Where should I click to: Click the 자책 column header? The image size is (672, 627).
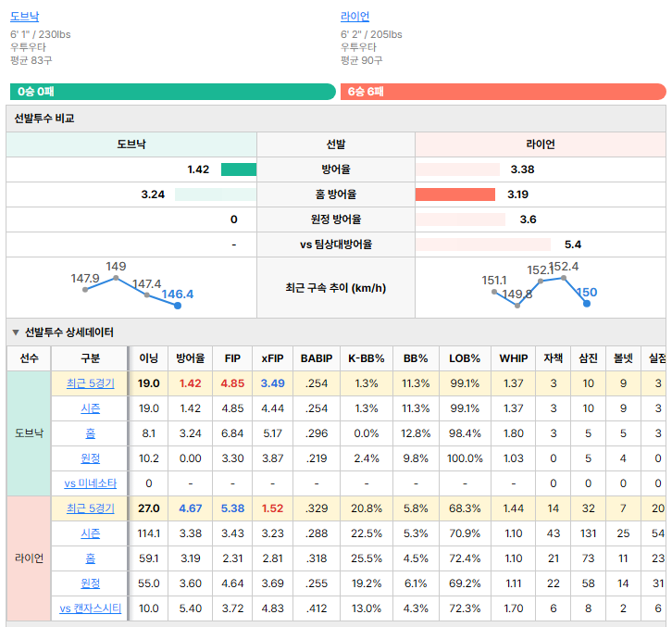[x=554, y=358]
